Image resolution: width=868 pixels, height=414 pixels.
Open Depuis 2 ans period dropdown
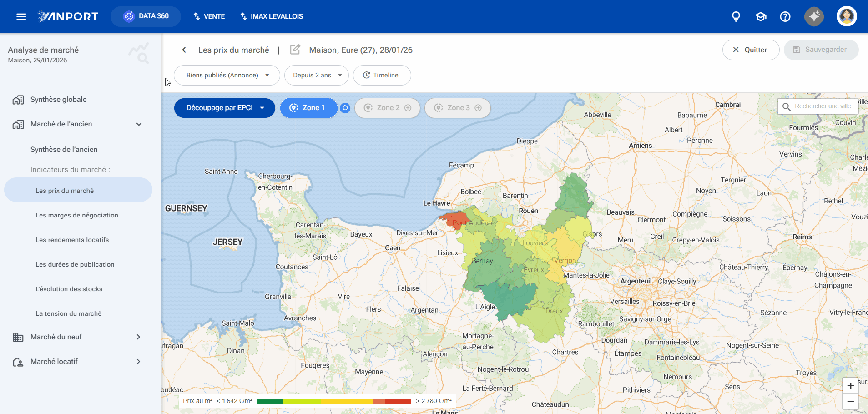click(316, 75)
